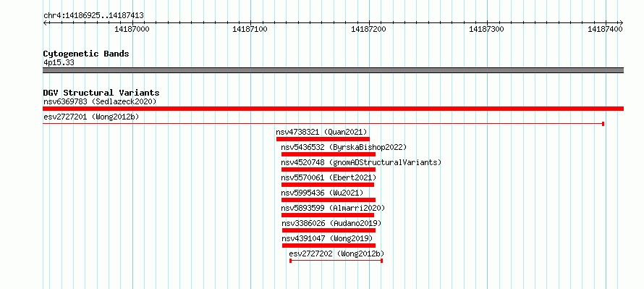Image resolution: width=644 pixels, height=289 pixels.
Task: Click the chr4:14186925..14187413 coordinates label
Action: [x=93, y=16]
